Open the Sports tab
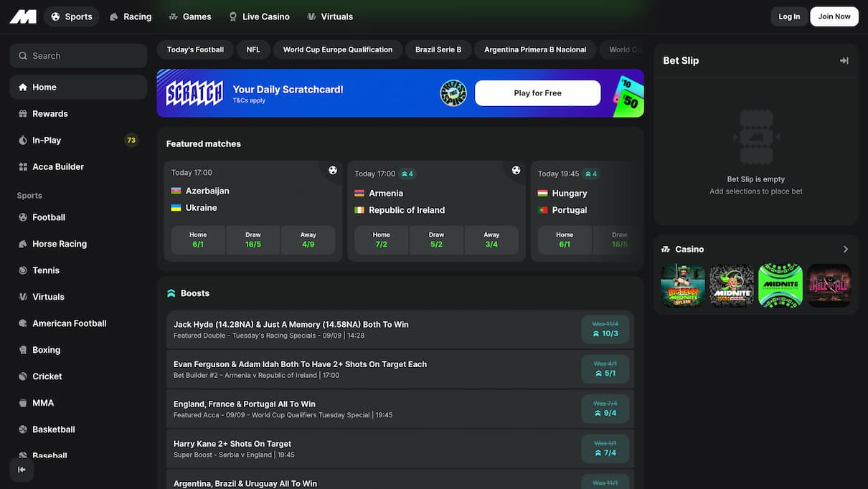 [x=72, y=16]
